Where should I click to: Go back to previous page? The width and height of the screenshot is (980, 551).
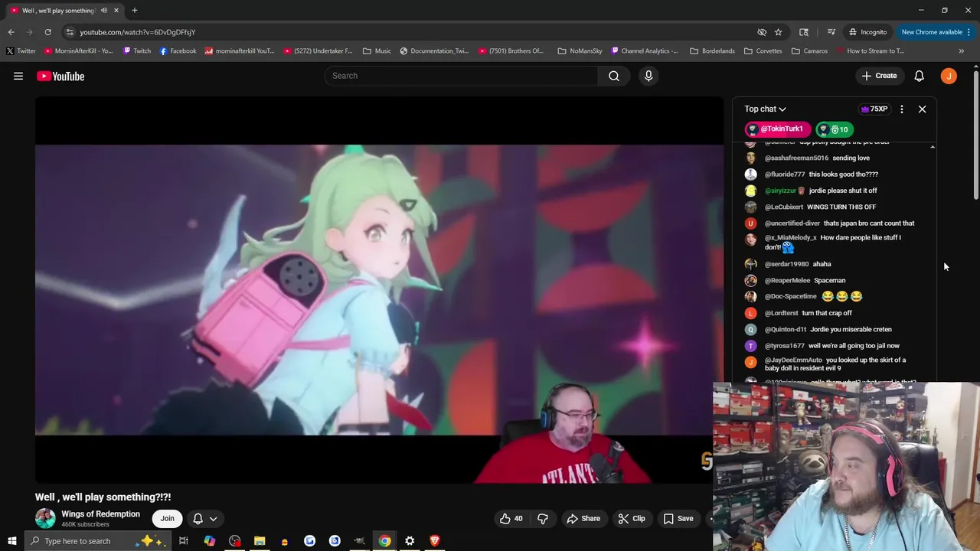click(x=11, y=32)
